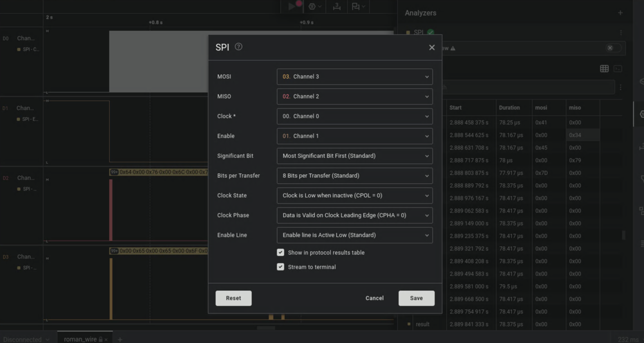The width and height of the screenshot is (644, 343).
Task: Expand the Clock State dropdown
Action: click(x=355, y=196)
